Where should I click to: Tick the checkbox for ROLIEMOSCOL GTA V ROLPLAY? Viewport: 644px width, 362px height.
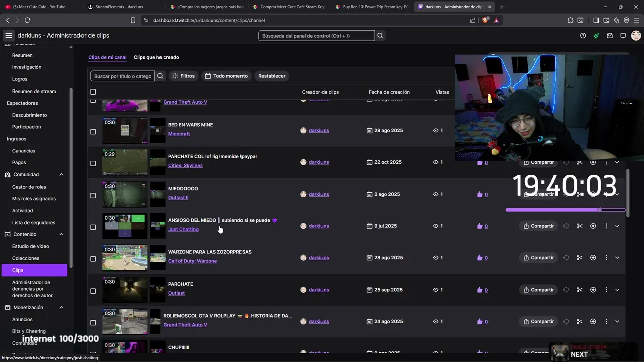pos(93,323)
